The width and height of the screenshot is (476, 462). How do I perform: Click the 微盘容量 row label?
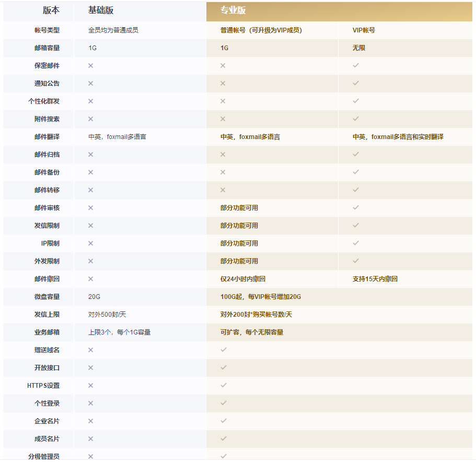[x=47, y=296]
